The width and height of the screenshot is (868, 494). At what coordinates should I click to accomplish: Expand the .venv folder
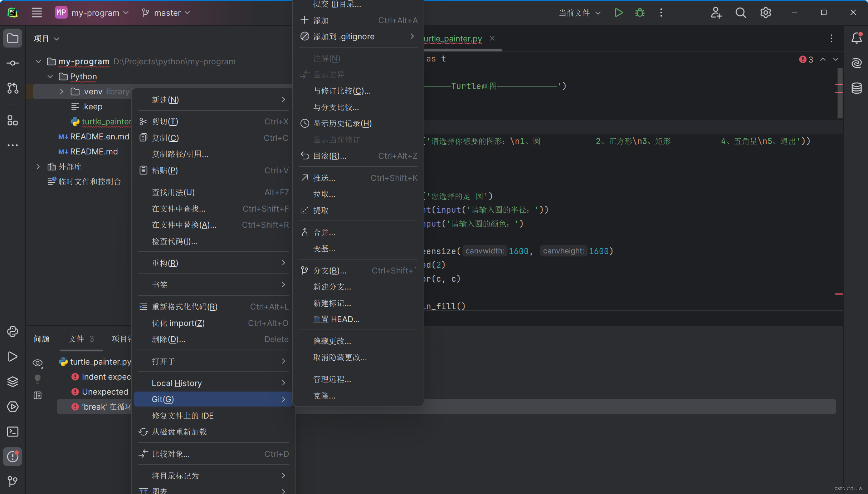coord(62,92)
